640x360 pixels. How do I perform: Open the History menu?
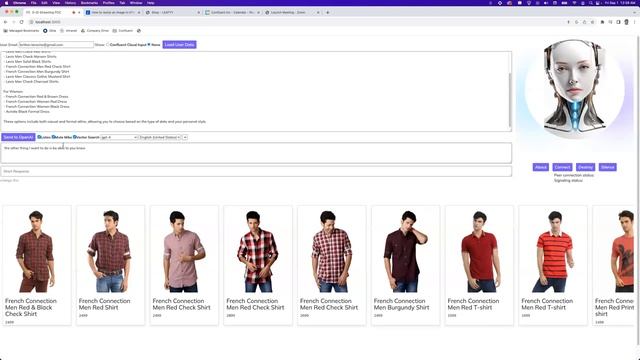click(x=70, y=3)
